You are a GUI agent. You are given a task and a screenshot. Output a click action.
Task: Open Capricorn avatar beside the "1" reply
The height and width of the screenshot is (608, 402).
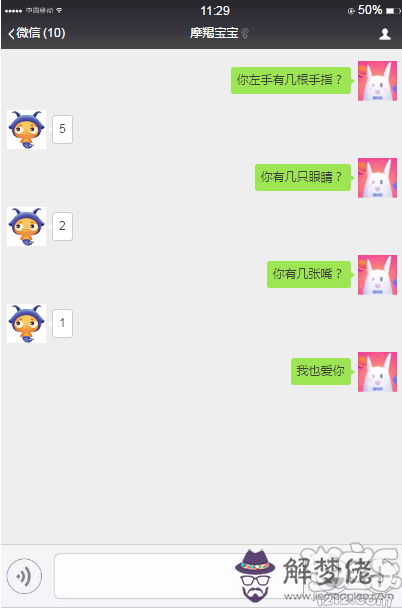[x=26, y=323]
